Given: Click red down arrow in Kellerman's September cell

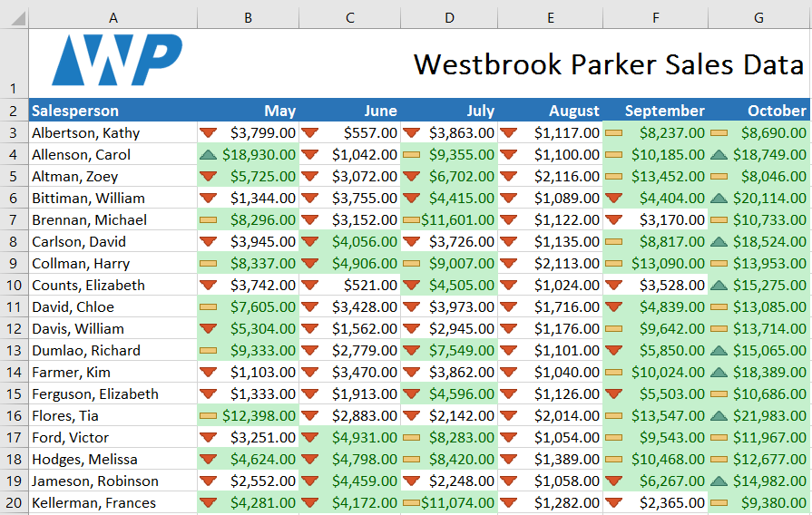Looking at the screenshot, I should click(x=614, y=503).
